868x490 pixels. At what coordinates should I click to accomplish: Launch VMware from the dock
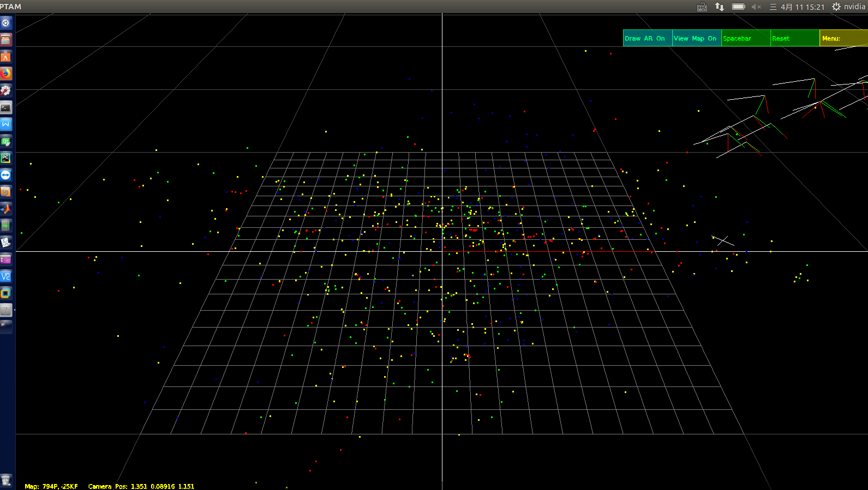tap(5, 293)
